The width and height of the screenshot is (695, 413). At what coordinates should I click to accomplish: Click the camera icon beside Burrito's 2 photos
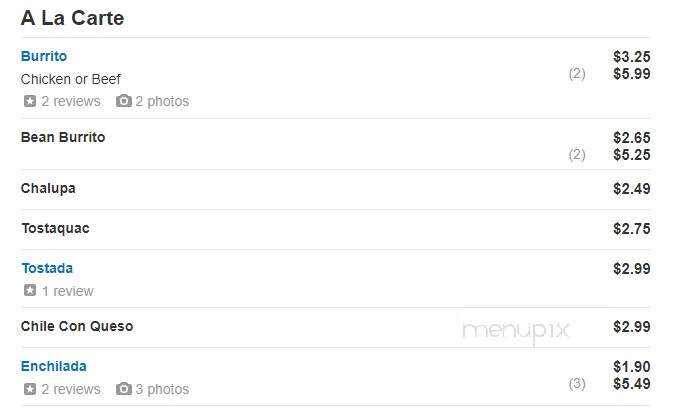(124, 101)
